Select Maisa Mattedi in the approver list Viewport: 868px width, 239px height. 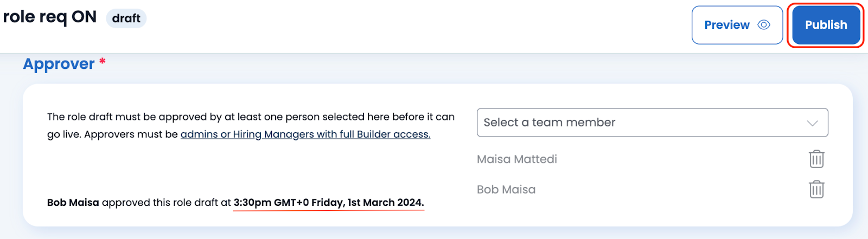click(517, 159)
